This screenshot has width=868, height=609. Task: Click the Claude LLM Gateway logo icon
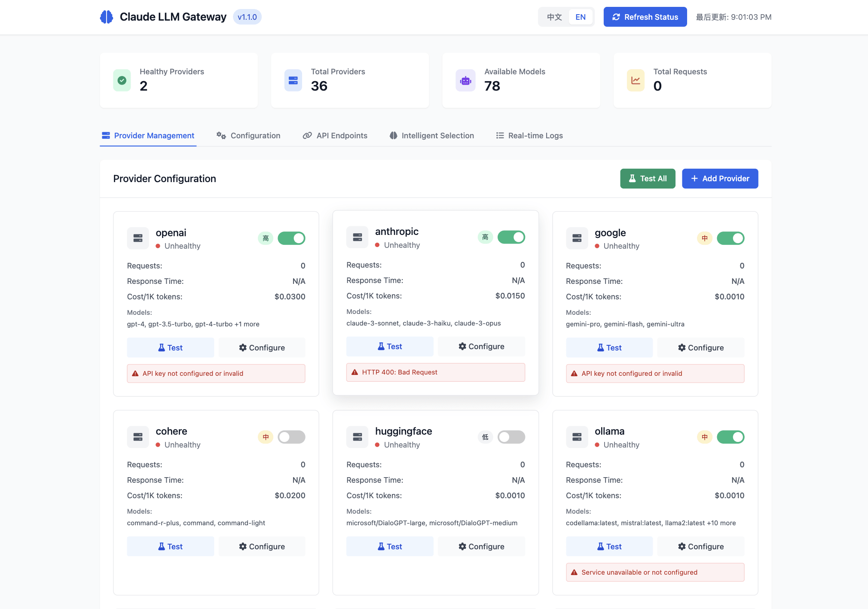[x=106, y=17]
